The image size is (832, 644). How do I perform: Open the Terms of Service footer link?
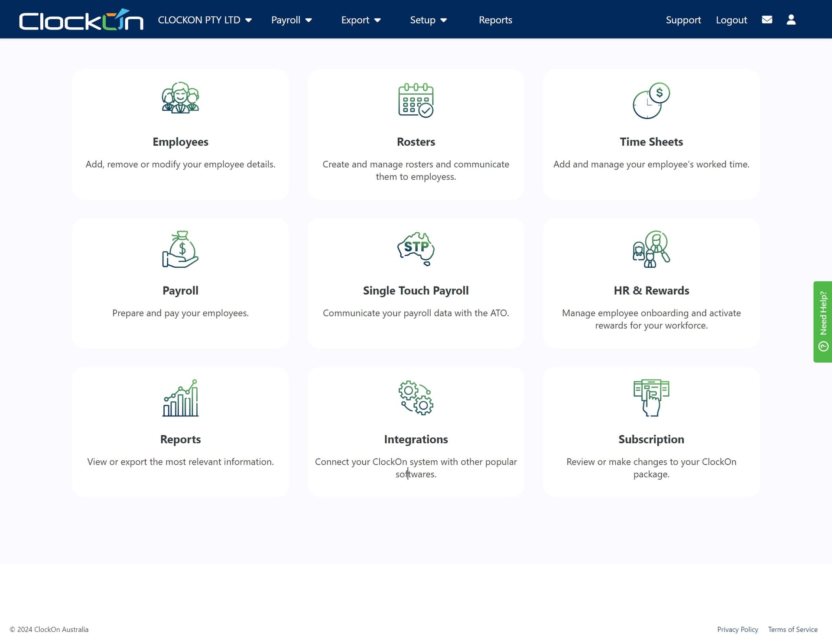tap(793, 629)
